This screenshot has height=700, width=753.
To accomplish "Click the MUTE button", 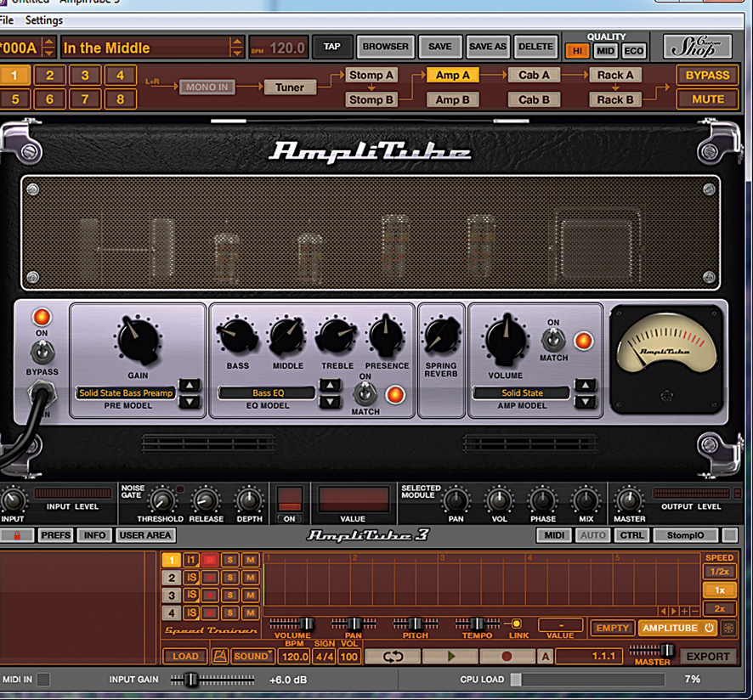I will click(x=707, y=99).
